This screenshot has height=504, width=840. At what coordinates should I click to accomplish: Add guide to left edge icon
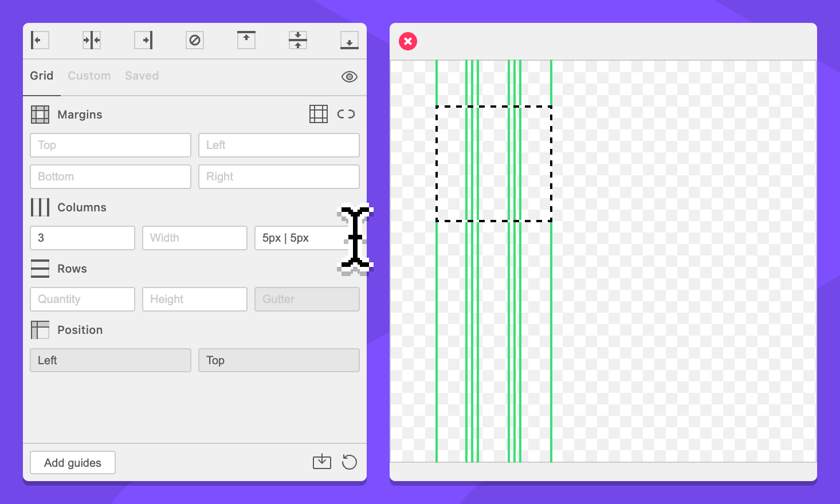[x=40, y=40]
